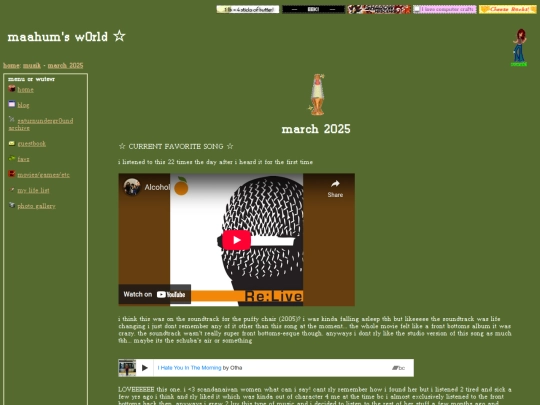Open the home link in the menu
540x405 pixels.
(25, 90)
